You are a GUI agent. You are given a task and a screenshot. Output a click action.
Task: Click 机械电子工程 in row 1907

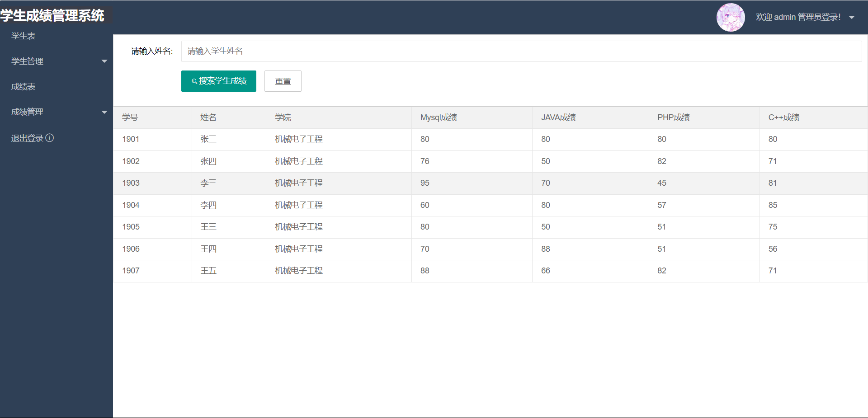299,271
